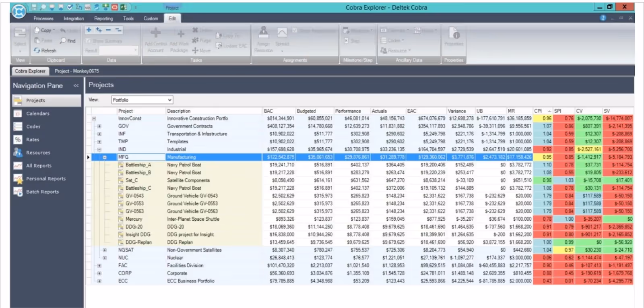
Task: Switch to the Project - Monkey0675 tab
Action: pos(76,71)
